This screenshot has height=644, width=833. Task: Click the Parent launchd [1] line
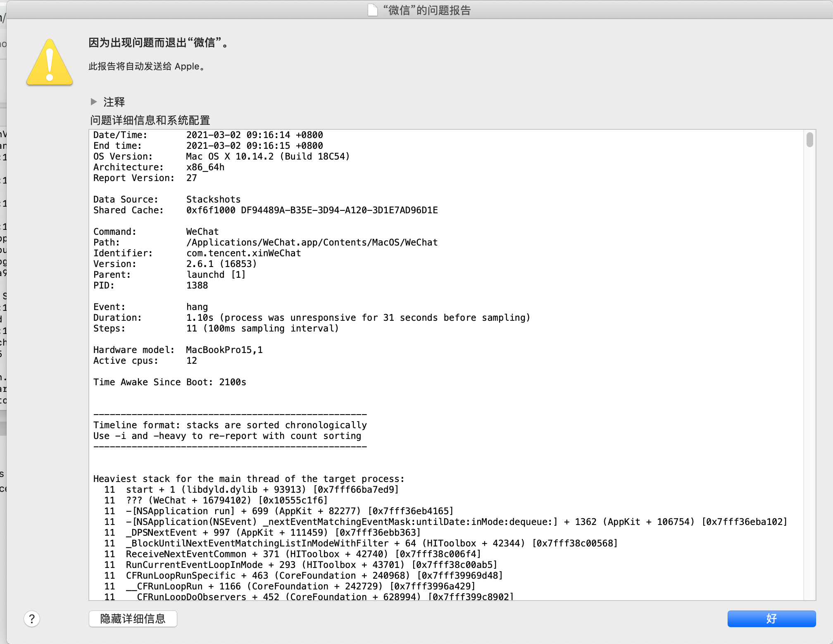pyautogui.click(x=170, y=275)
